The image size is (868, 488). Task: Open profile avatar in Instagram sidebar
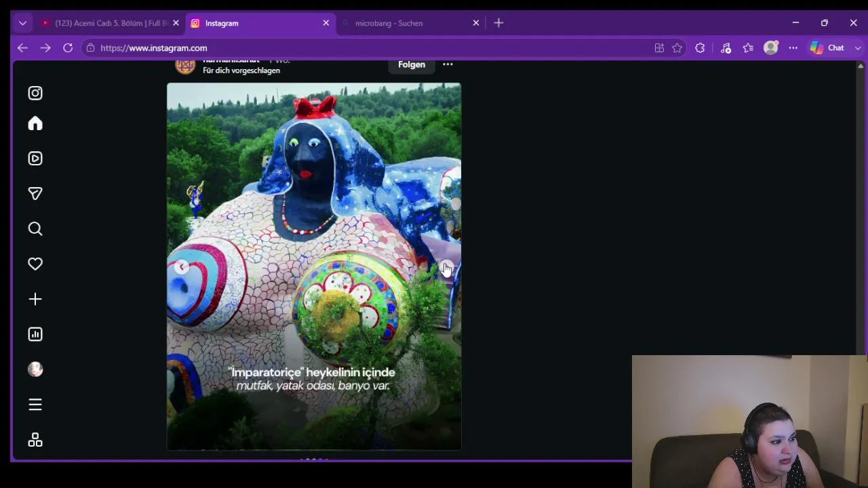[35, 369]
